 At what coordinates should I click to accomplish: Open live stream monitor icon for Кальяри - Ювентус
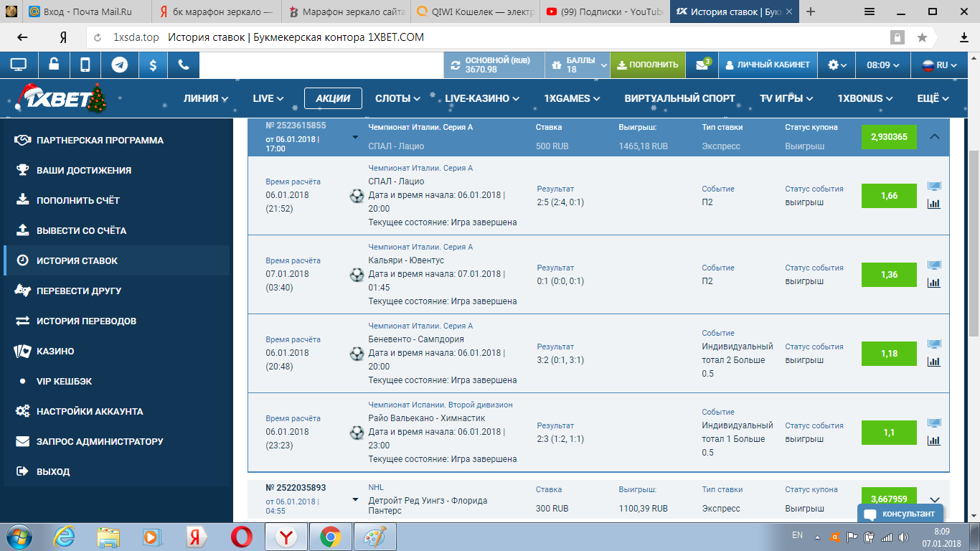(934, 265)
